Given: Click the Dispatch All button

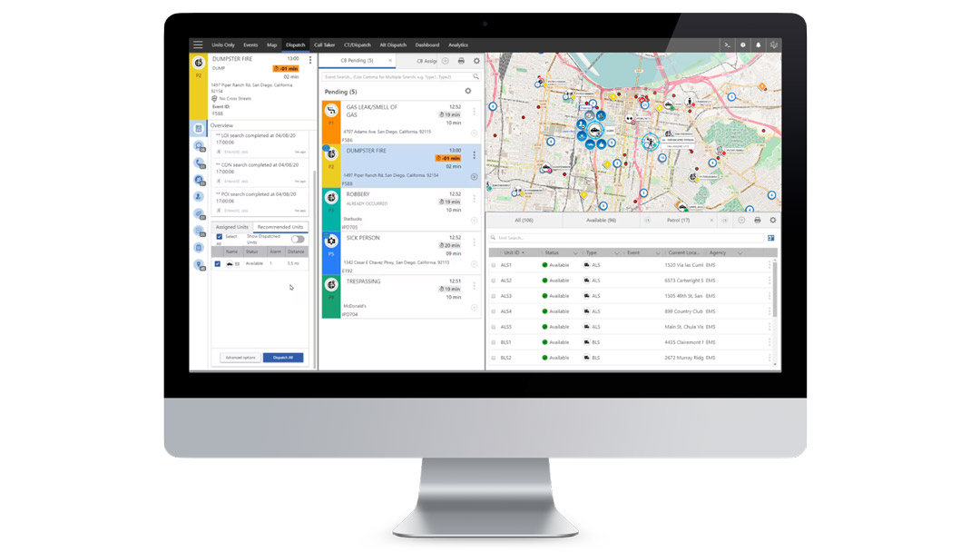Looking at the screenshot, I should [283, 358].
